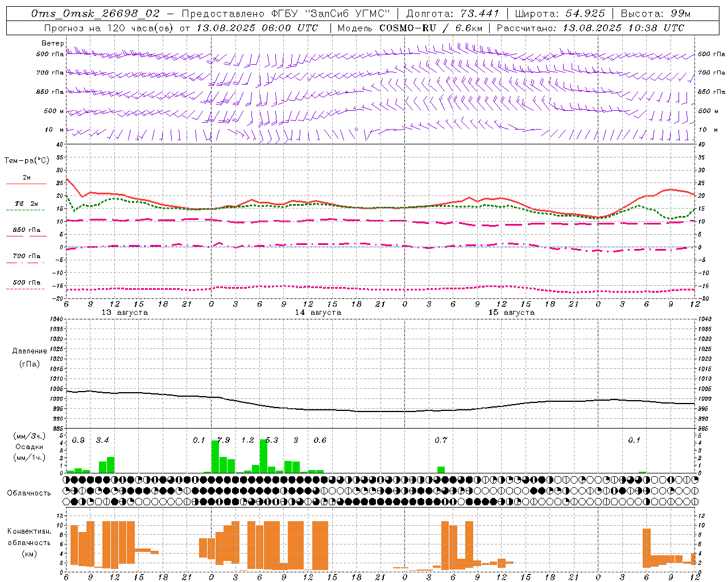Click the (гПа) unit label under Давление
728x582 pixels.
30,364
